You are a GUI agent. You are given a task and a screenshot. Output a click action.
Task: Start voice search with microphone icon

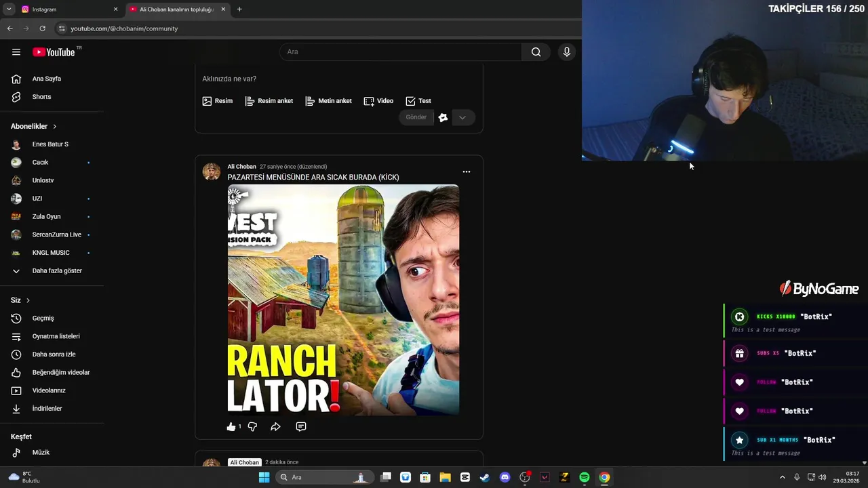567,52
